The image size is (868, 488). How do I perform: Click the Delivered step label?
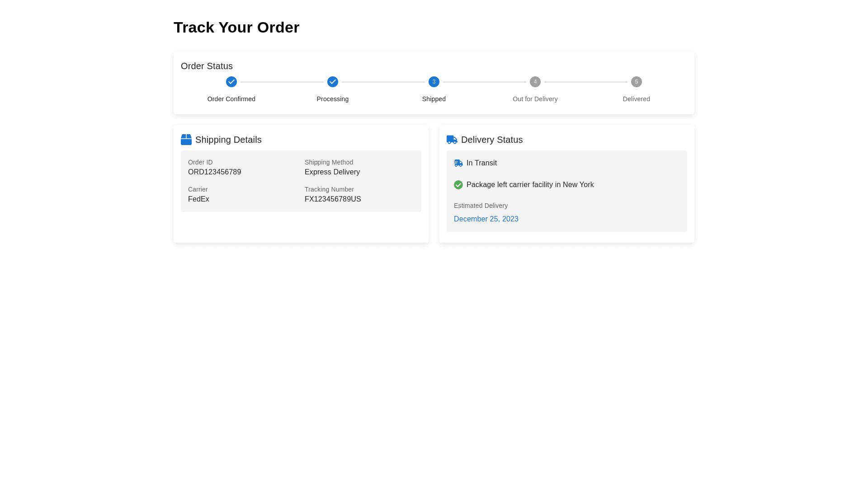pos(636,99)
